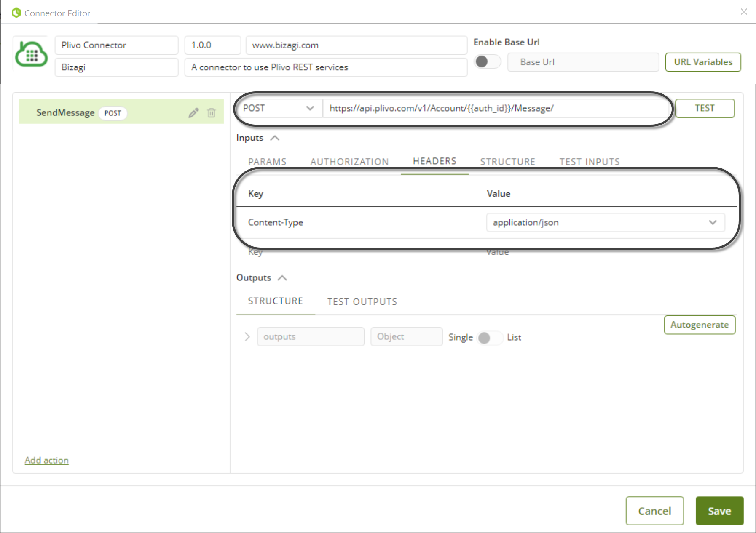Select the outputs STRUCTURE tab
The width and height of the screenshot is (756, 533).
coord(276,301)
